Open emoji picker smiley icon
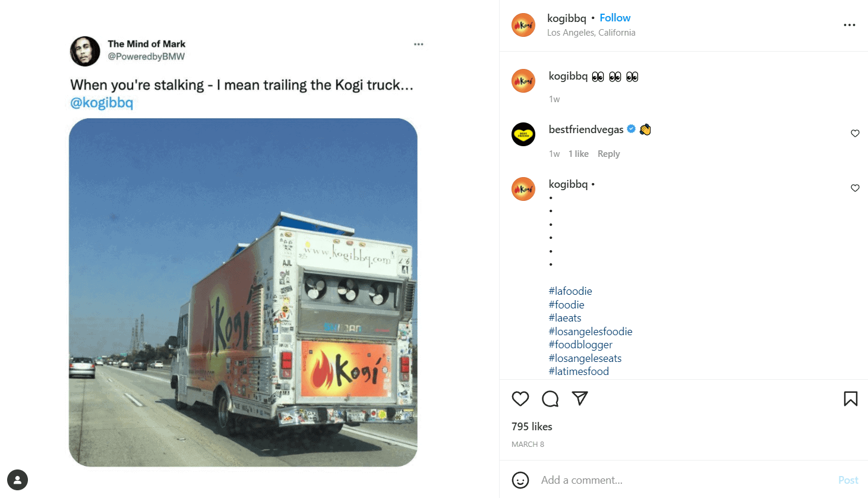This screenshot has height=498, width=868. [x=520, y=480]
